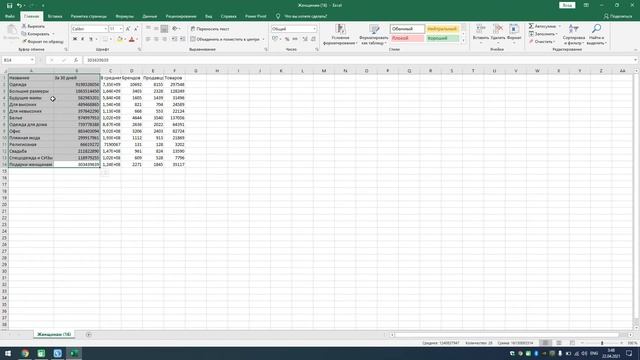The width and height of the screenshot is (640, 360).
Task: Toggle Underline formatting
Action: tap(91, 39)
